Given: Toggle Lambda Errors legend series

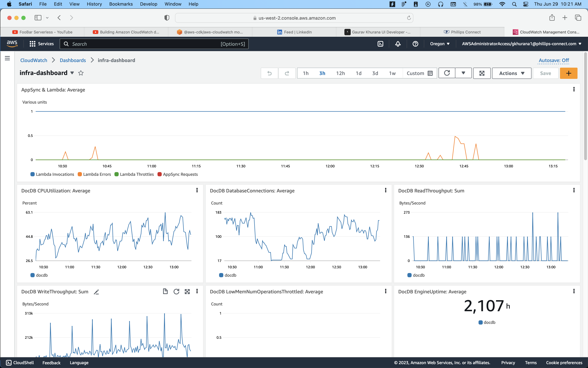Looking at the screenshot, I should coord(94,174).
